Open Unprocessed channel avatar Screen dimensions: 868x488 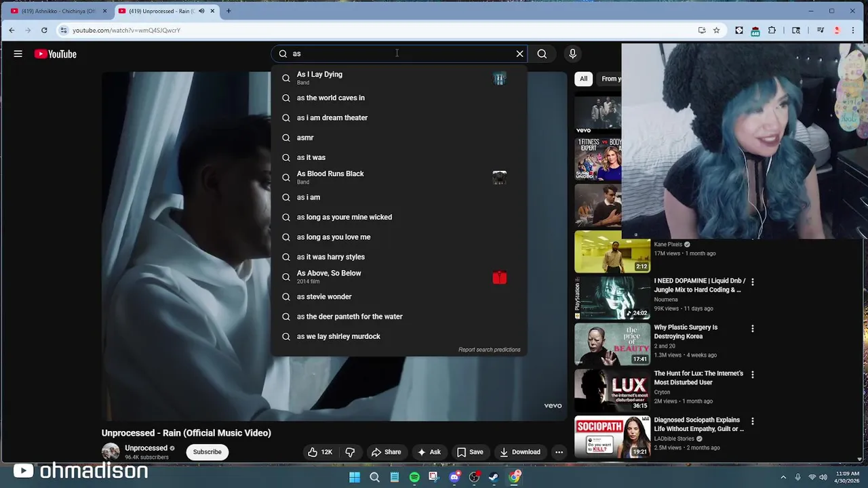(111, 452)
